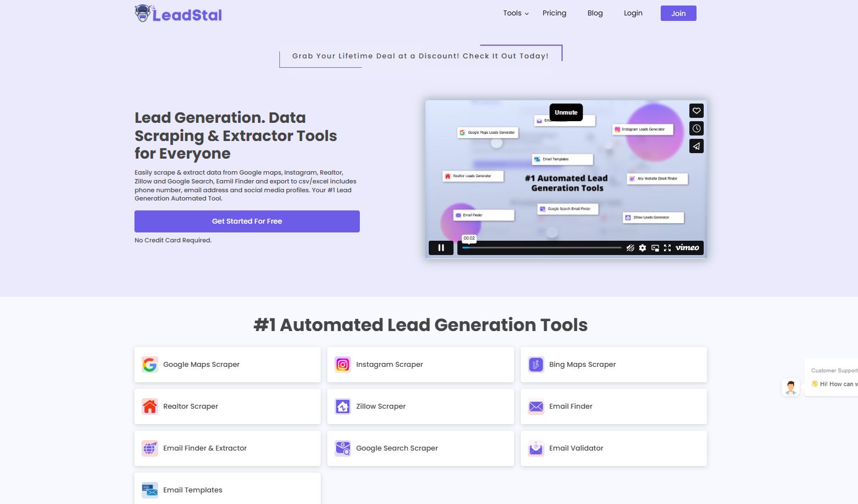Click the Realtor Scraper house icon
The image size is (858, 504).
click(150, 407)
